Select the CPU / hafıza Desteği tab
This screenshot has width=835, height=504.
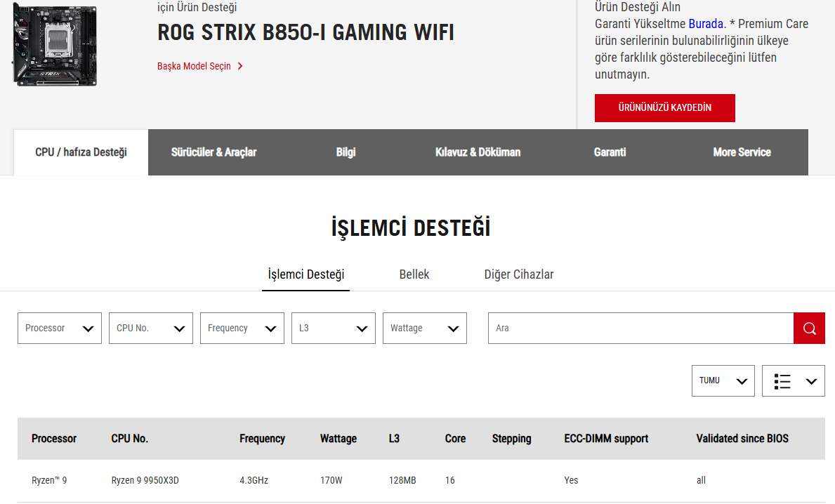click(x=81, y=152)
